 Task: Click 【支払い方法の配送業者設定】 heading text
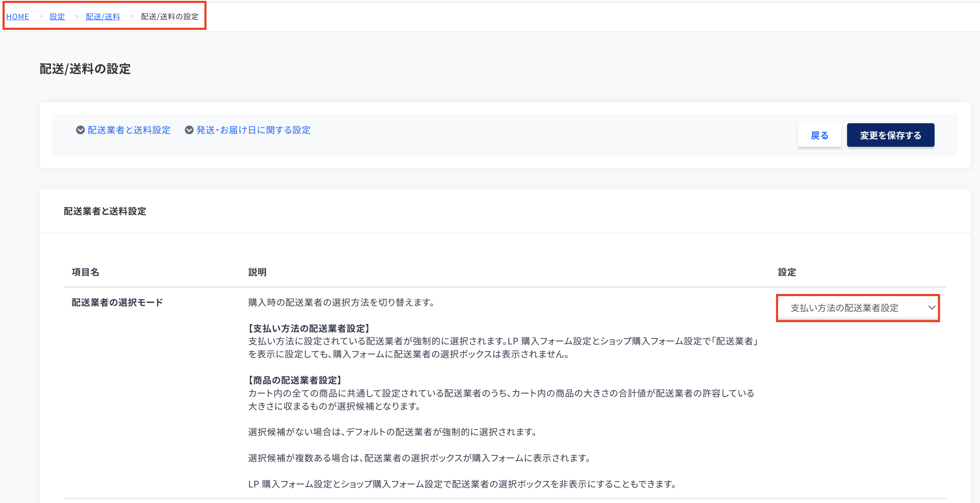point(309,328)
